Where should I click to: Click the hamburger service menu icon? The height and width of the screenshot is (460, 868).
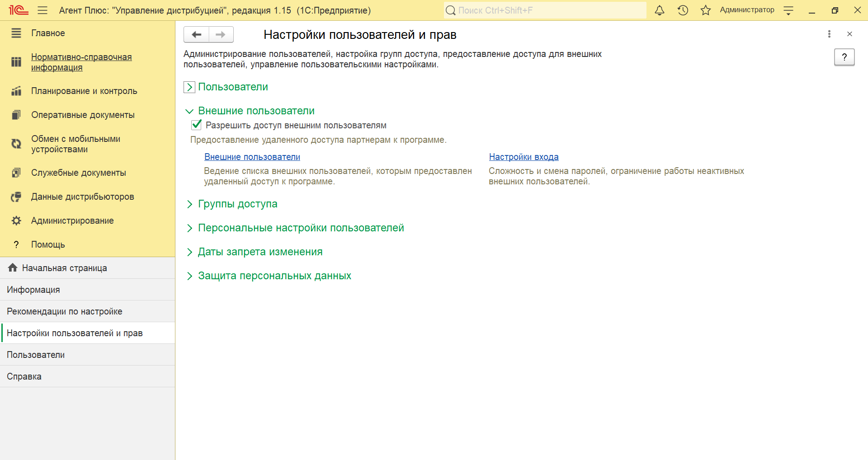[x=42, y=10]
